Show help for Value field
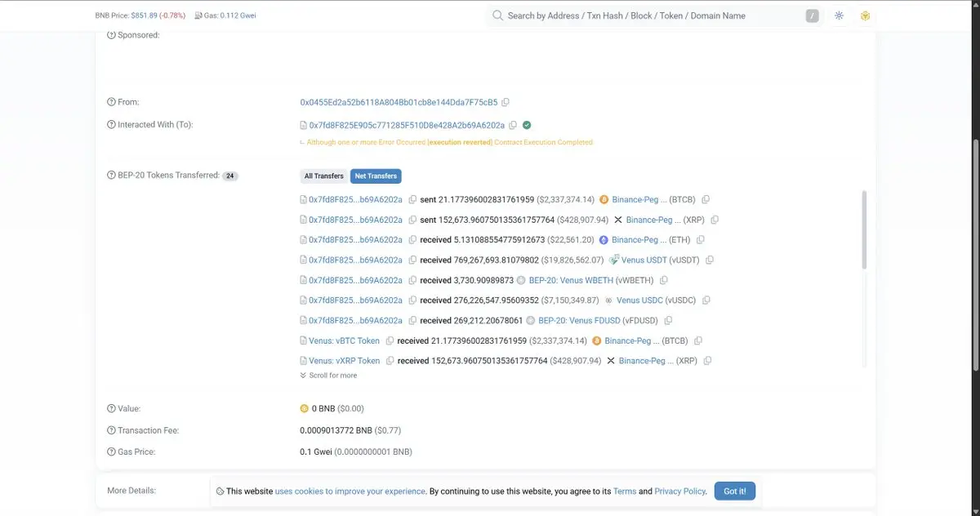980x516 pixels. 111,408
